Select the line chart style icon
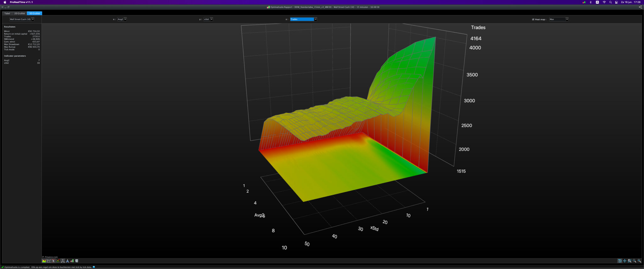Viewport: 644px width, 269px height. click(49, 261)
